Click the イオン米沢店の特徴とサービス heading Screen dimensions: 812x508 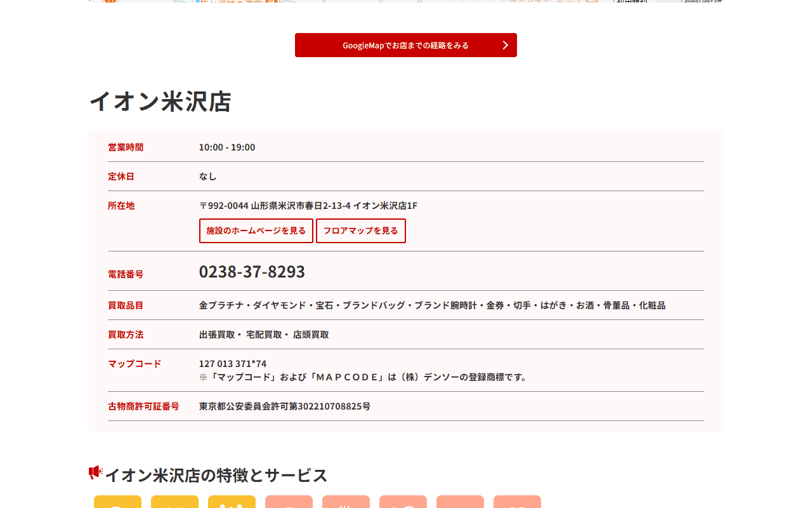coord(216,475)
